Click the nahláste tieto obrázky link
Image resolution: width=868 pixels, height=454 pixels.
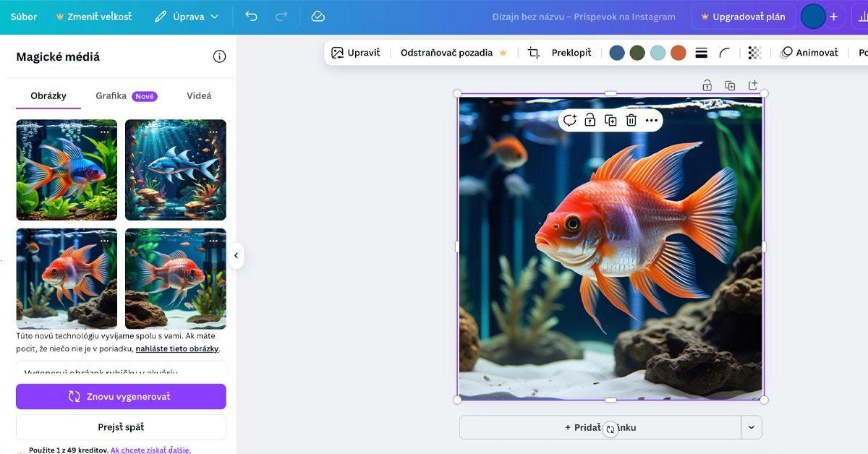coord(177,348)
